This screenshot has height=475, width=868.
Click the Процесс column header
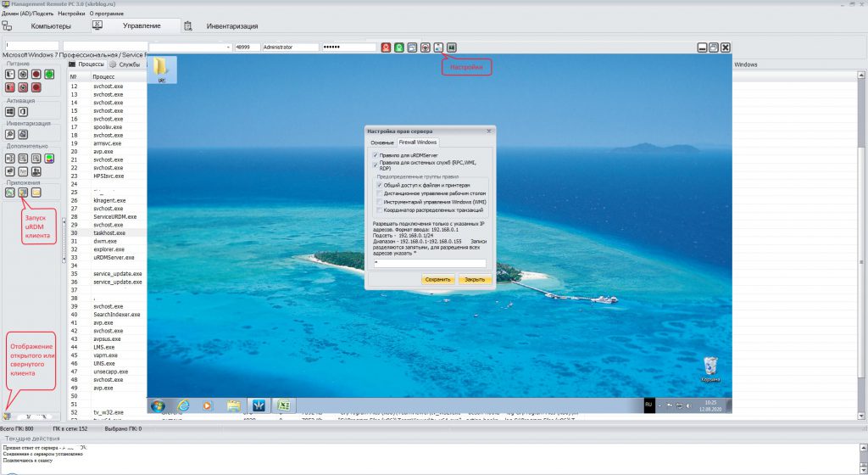pyautogui.click(x=118, y=77)
